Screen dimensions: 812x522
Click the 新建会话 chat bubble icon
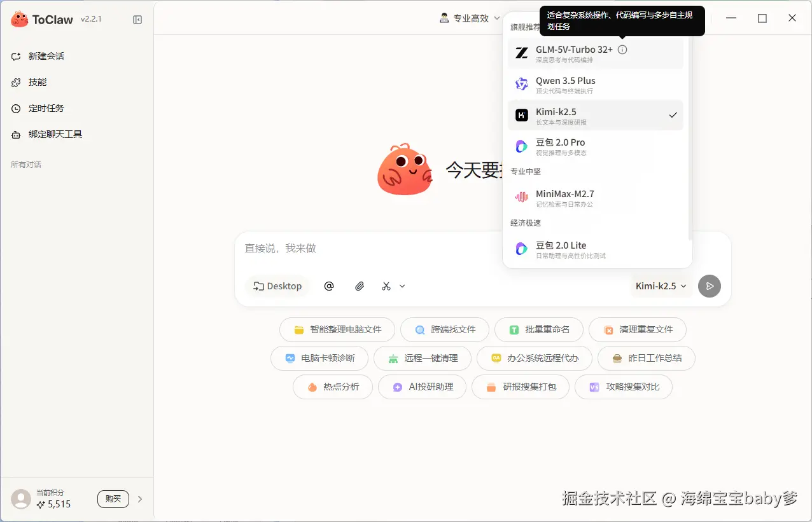click(17, 56)
